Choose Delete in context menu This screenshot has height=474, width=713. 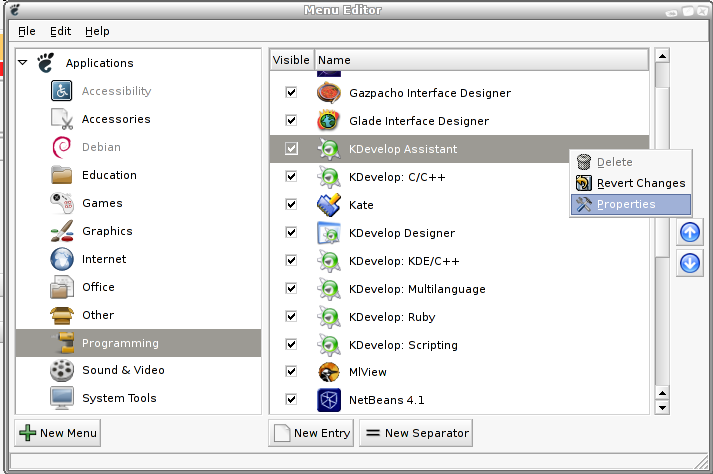coord(631,162)
